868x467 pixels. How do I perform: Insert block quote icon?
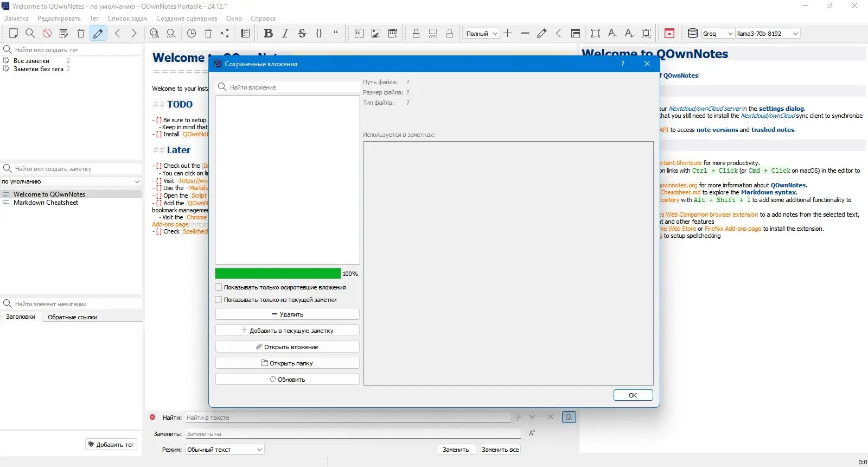[336, 33]
